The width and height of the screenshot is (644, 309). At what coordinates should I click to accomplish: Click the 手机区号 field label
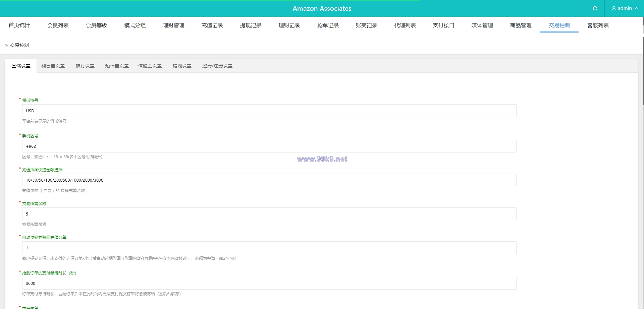[30, 136]
